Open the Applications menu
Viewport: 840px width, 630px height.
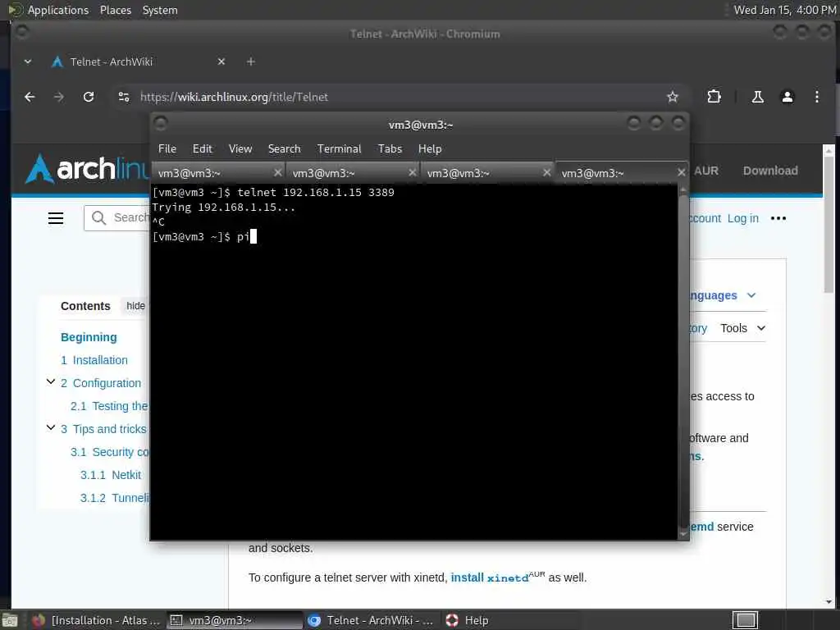[58, 10]
